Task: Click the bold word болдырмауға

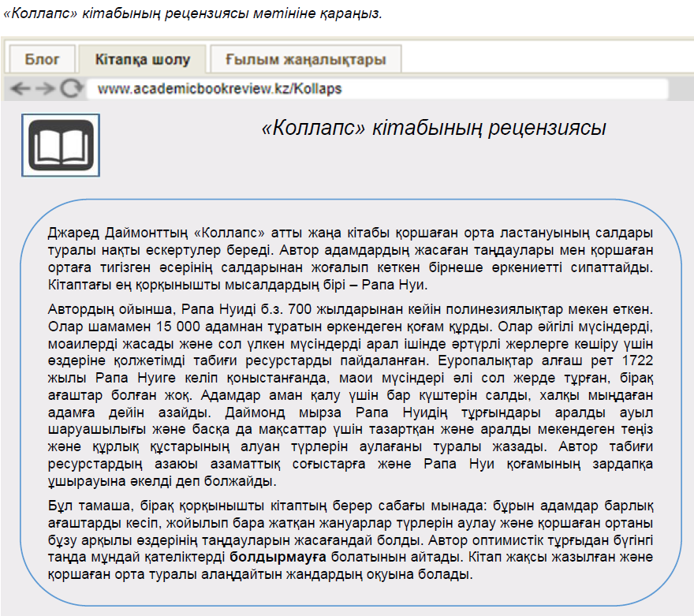Action: click(278, 557)
